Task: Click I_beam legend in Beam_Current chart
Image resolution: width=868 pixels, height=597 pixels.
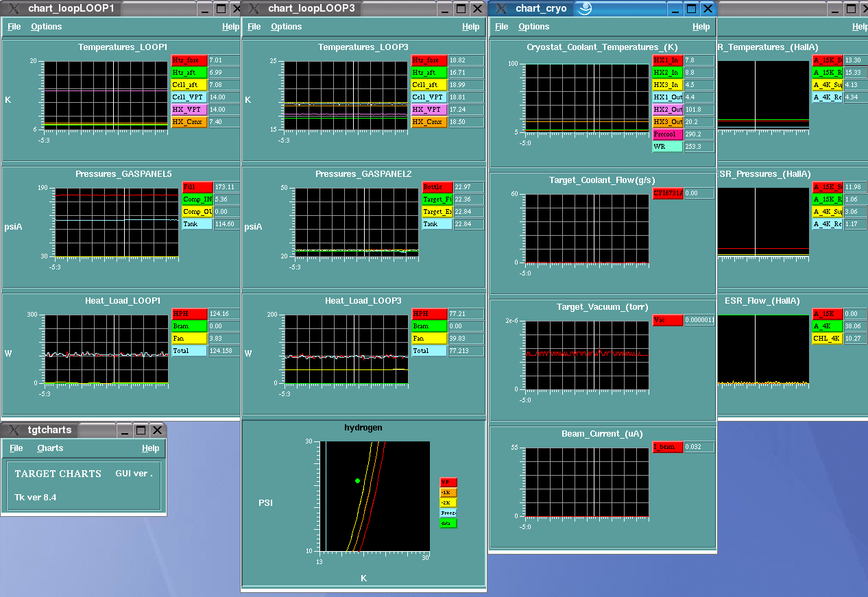Action: pyautogui.click(x=668, y=447)
